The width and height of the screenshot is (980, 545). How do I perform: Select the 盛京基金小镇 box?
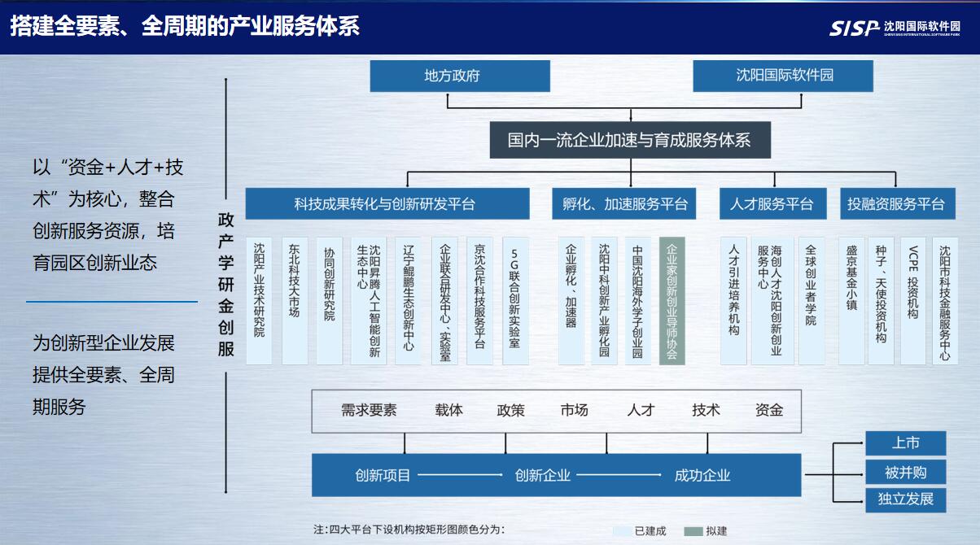pyautogui.click(x=851, y=301)
